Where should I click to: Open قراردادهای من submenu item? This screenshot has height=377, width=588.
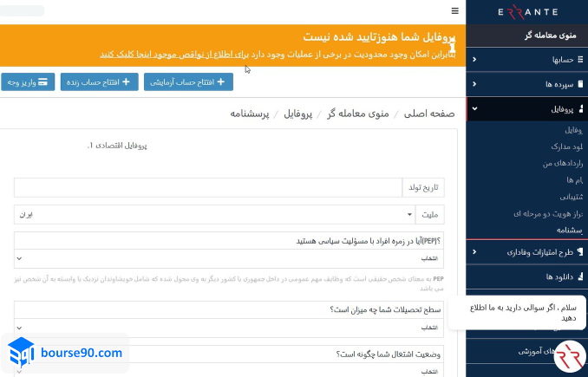(563, 164)
